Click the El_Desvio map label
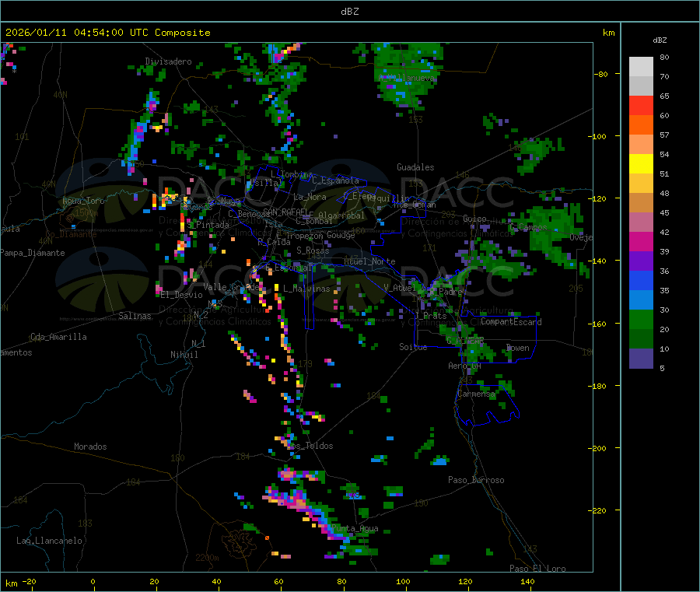The image size is (700, 592). tap(182, 295)
